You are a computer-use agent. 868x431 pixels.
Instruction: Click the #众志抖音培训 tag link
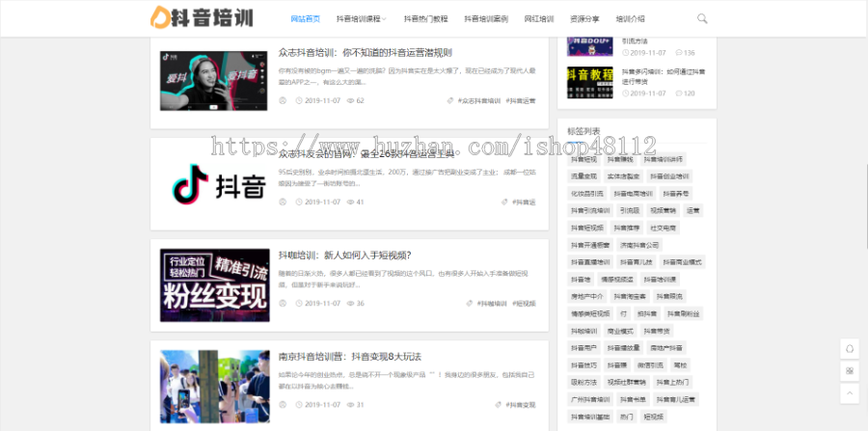point(479,100)
